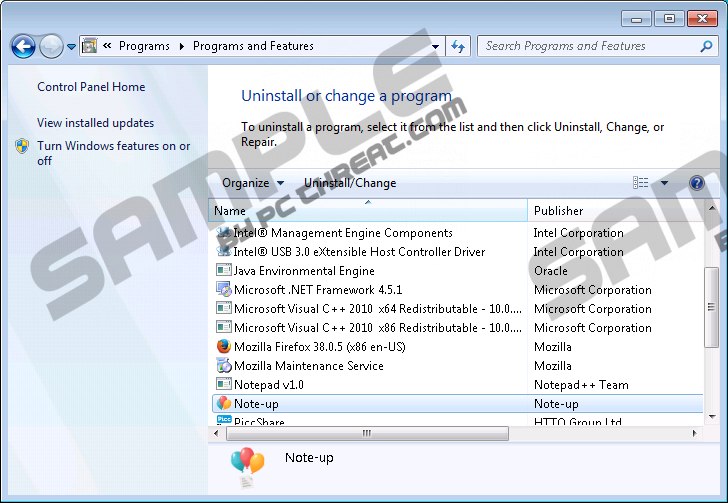Click the Programs breadcrumb
This screenshot has height=503, width=728.
point(144,46)
